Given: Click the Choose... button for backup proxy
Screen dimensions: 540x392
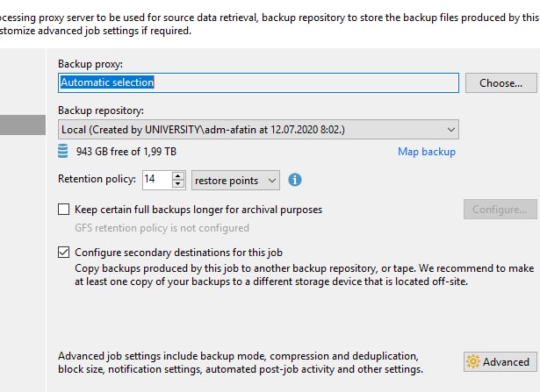Looking at the screenshot, I should click(x=501, y=82).
